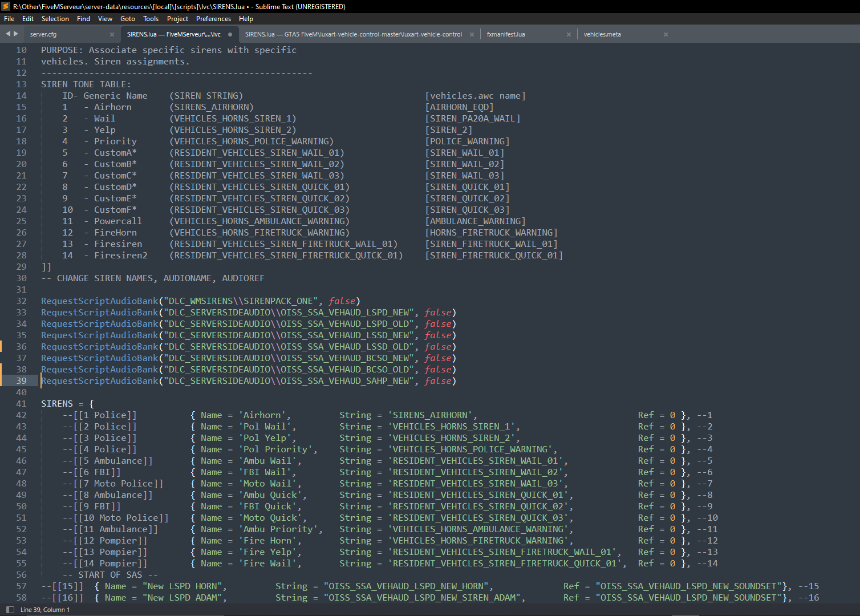Click the forward navigation arrow icon
Viewport: 860px width, 616px height.
(15, 34)
